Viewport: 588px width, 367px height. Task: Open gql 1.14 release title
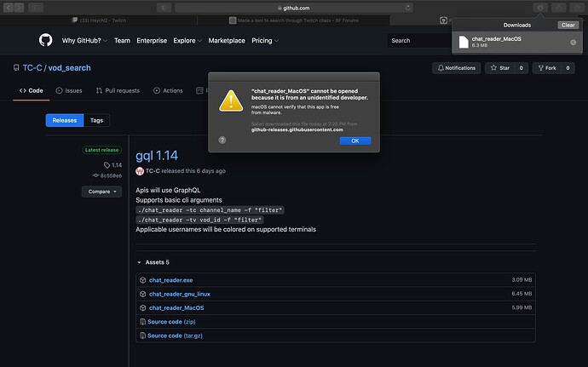coord(157,156)
